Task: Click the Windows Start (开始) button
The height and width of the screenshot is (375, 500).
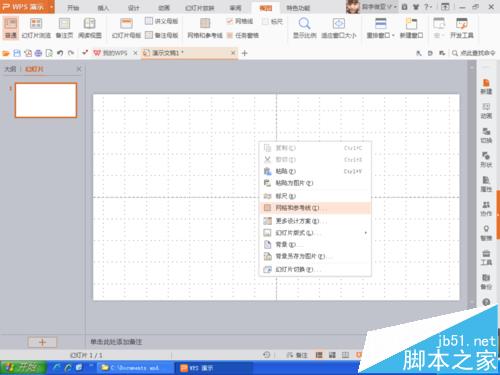Action: tap(23, 368)
